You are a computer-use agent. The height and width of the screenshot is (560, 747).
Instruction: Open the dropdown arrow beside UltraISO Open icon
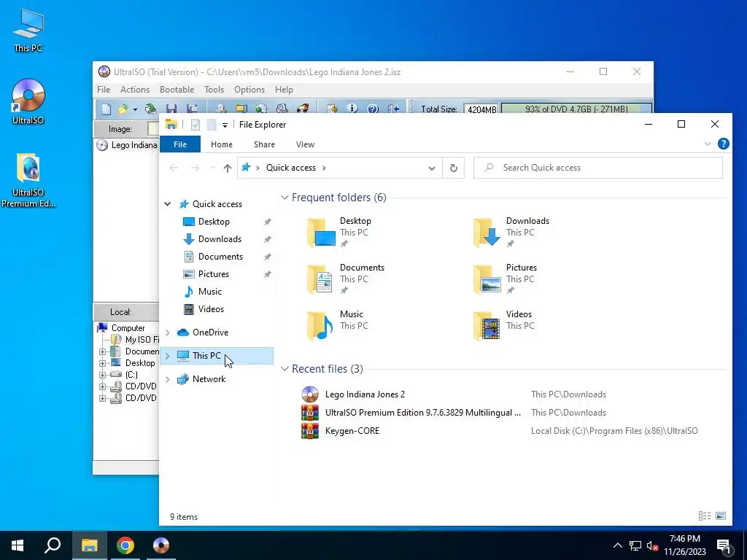point(135,109)
